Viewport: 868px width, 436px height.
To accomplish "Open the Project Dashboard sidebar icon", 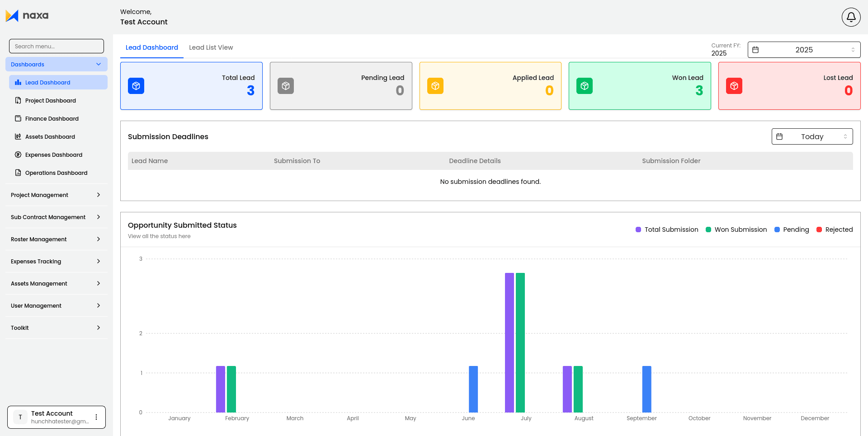I will pyautogui.click(x=18, y=100).
